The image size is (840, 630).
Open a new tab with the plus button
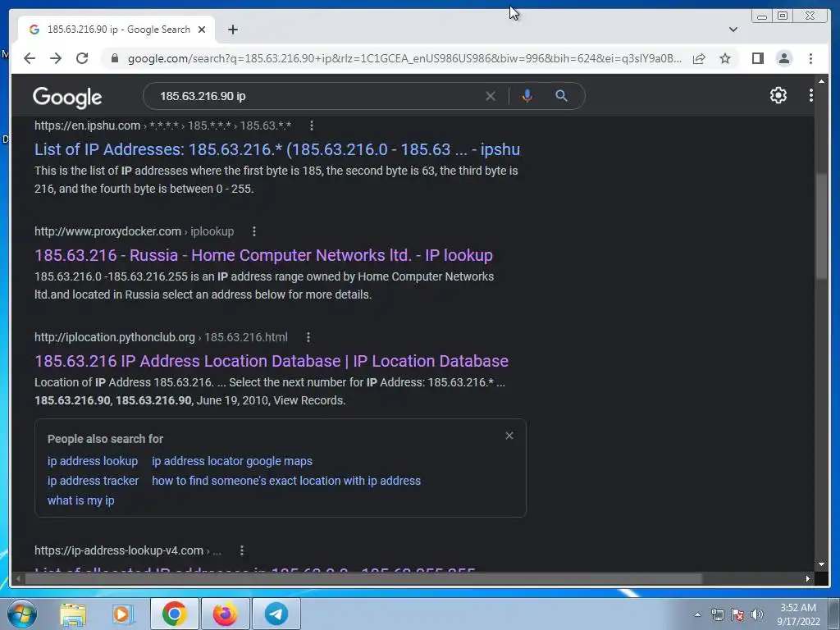click(x=232, y=30)
